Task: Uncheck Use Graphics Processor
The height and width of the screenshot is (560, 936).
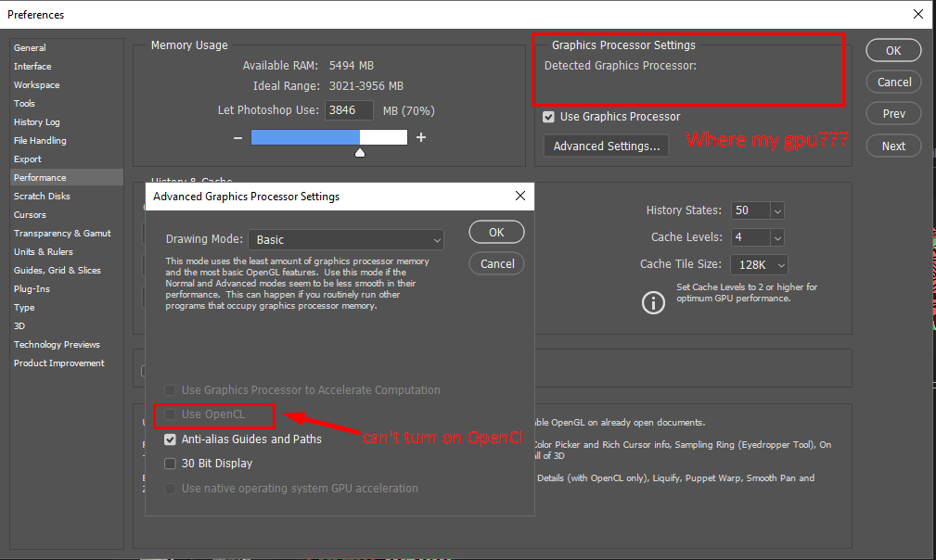Action: tap(548, 117)
